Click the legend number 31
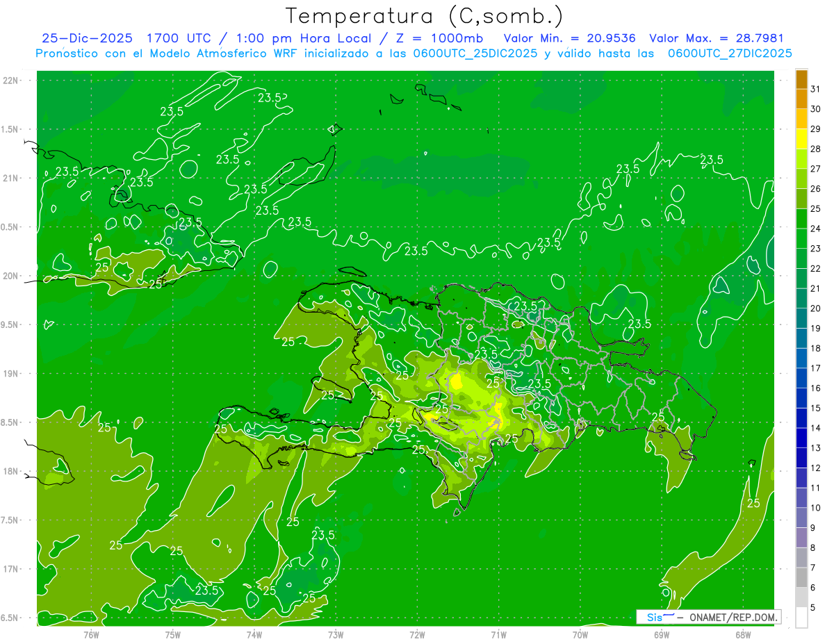Image resolution: width=834 pixels, height=644 pixels. coord(816,89)
